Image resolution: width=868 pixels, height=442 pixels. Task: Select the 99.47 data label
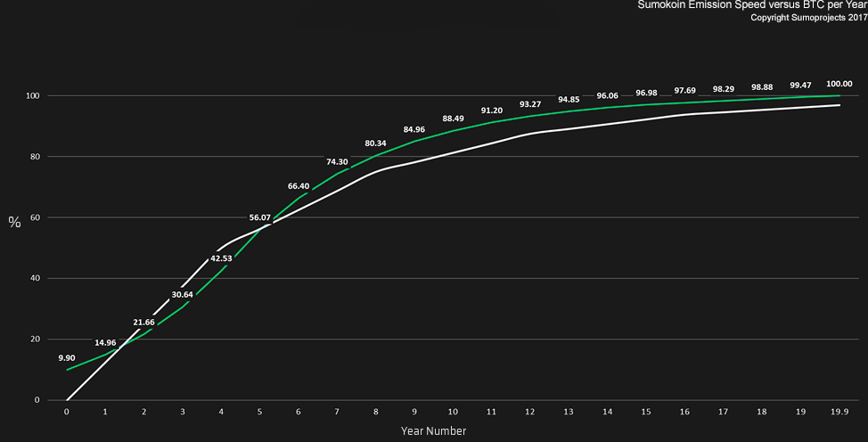[800, 86]
